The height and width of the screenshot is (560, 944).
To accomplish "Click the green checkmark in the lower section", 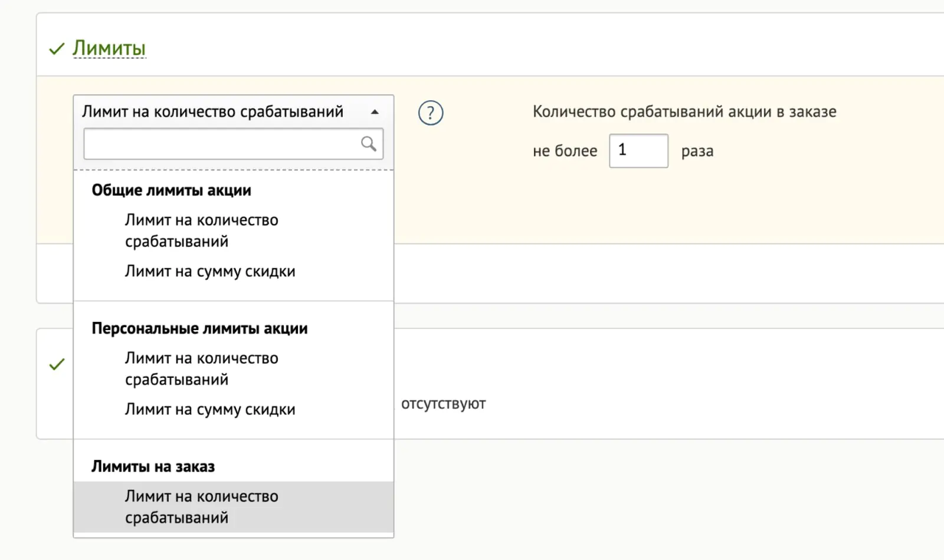I will pyautogui.click(x=57, y=364).
